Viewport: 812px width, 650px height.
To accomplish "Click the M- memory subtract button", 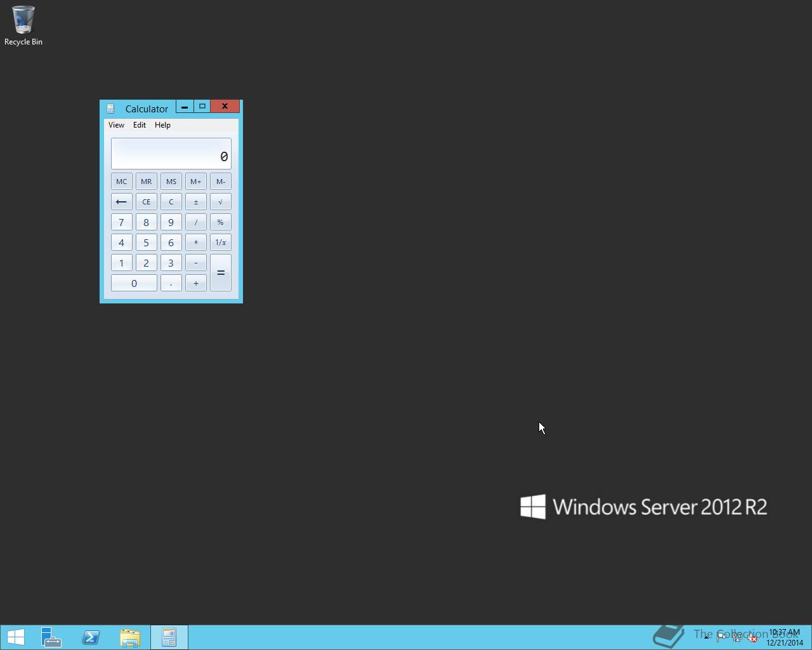I will point(220,182).
